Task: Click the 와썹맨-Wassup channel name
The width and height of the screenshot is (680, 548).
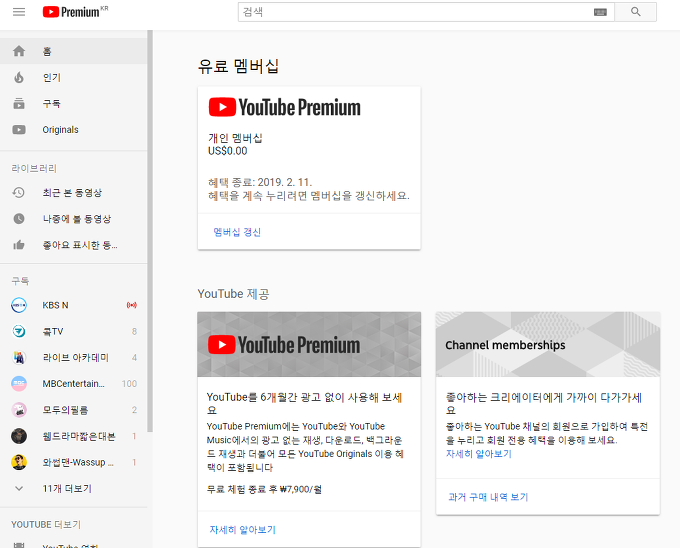Action: [x=78, y=463]
